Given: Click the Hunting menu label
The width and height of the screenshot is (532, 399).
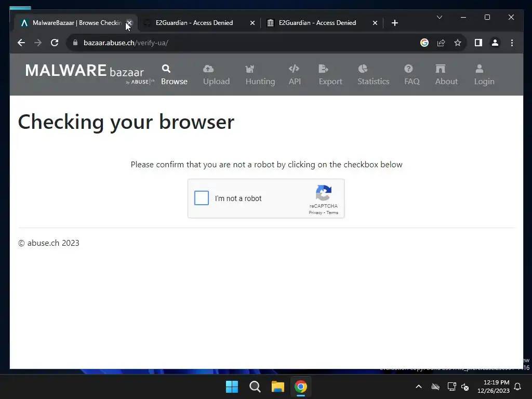Looking at the screenshot, I should click(260, 82).
